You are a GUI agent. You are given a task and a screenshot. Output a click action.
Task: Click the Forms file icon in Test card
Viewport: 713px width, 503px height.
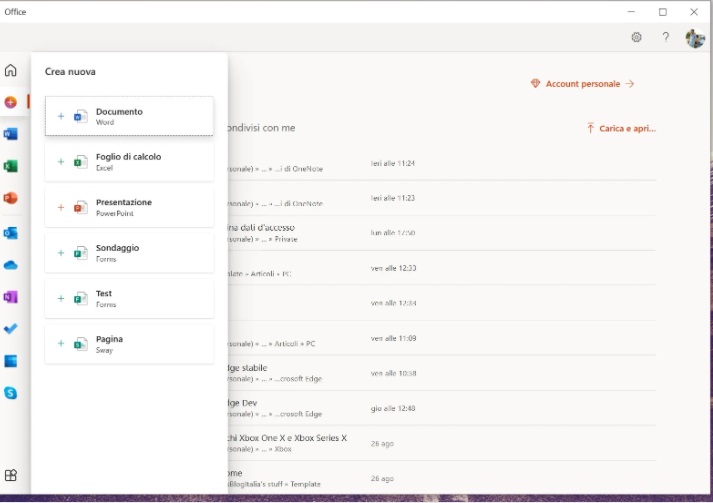click(x=80, y=298)
